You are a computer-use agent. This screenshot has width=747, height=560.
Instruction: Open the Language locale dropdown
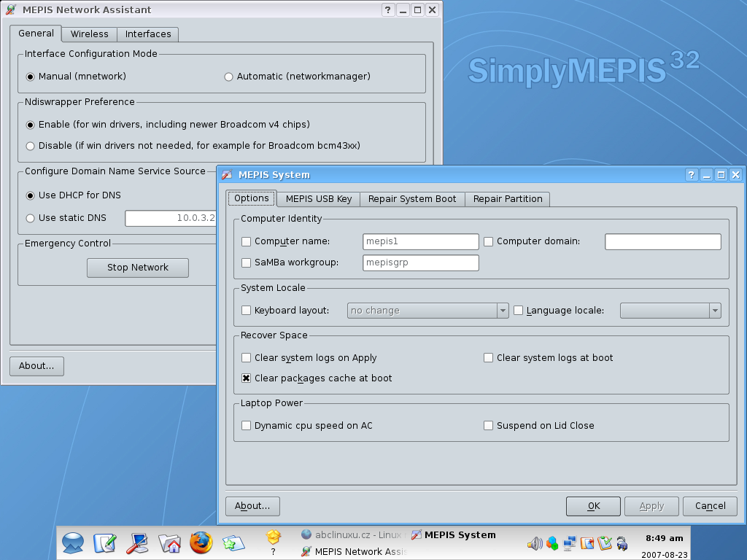click(x=670, y=311)
